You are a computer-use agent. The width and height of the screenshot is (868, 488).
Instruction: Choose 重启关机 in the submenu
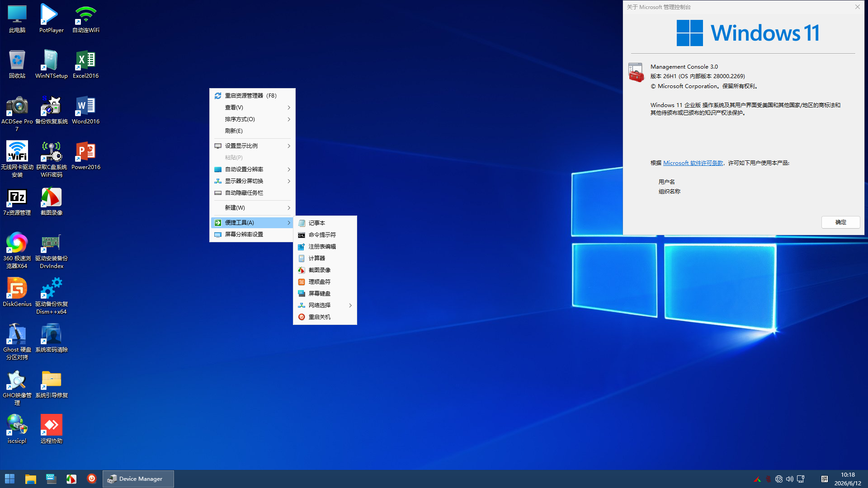(x=325, y=317)
